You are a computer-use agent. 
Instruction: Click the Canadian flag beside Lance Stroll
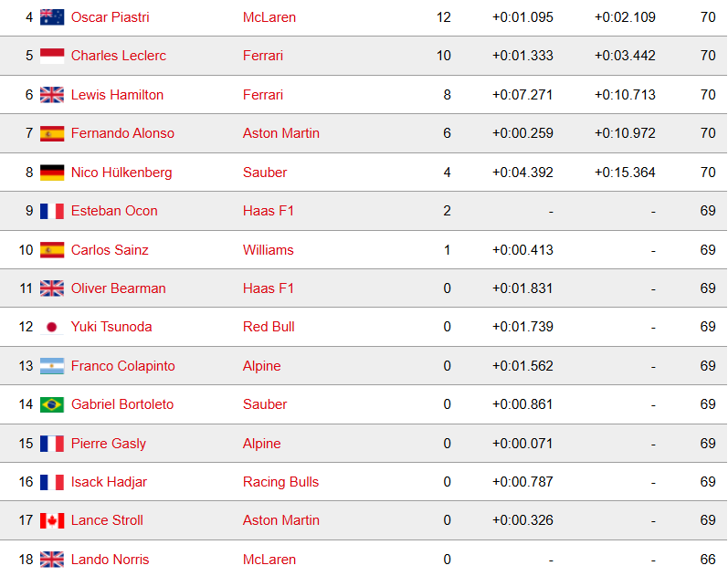(x=52, y=520)
